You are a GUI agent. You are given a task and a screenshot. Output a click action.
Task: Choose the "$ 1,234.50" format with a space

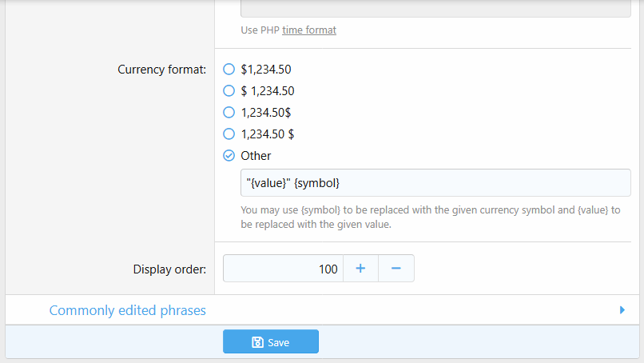click(x=229, y=91)
